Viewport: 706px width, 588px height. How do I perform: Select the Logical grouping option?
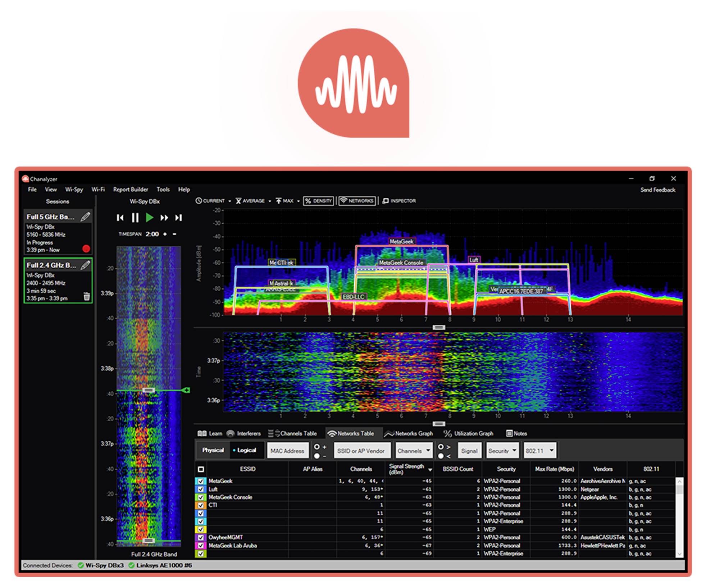click(x=247, y=450)
